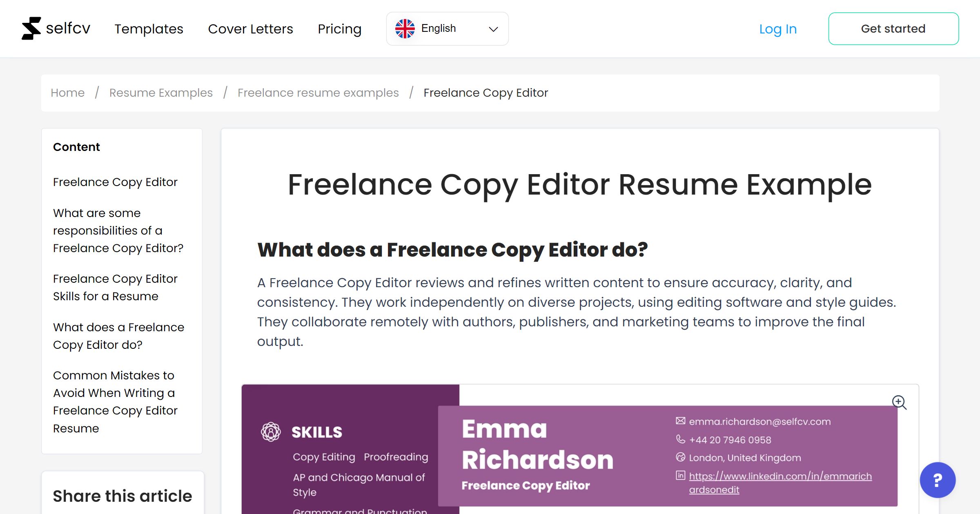Click the +44 20 7946 0958 phone number
The width and height of the screenshot is (980, 514).
tap(730, 440)
